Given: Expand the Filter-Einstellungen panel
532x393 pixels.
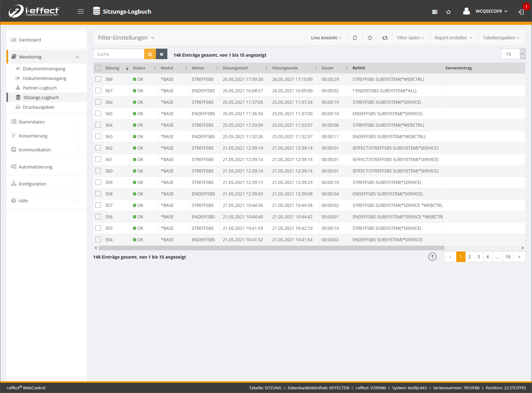Looking at the screenshot, I should pos(126,38).
